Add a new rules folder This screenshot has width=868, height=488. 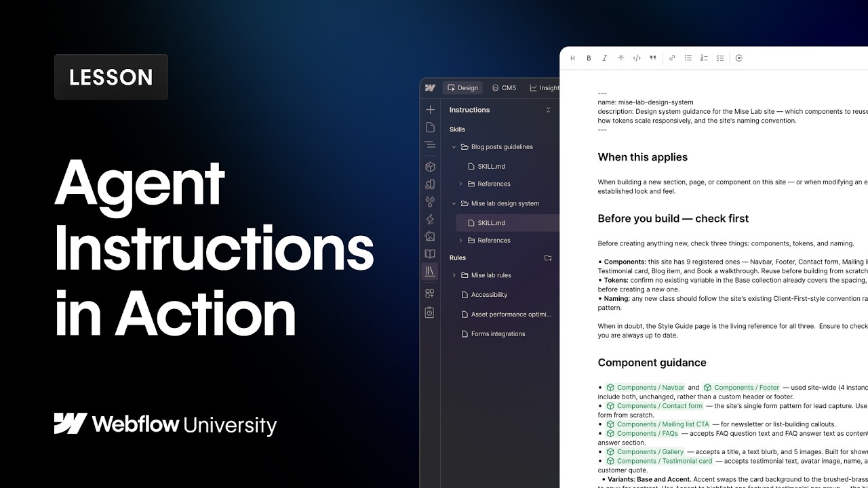tap(548, 258)
